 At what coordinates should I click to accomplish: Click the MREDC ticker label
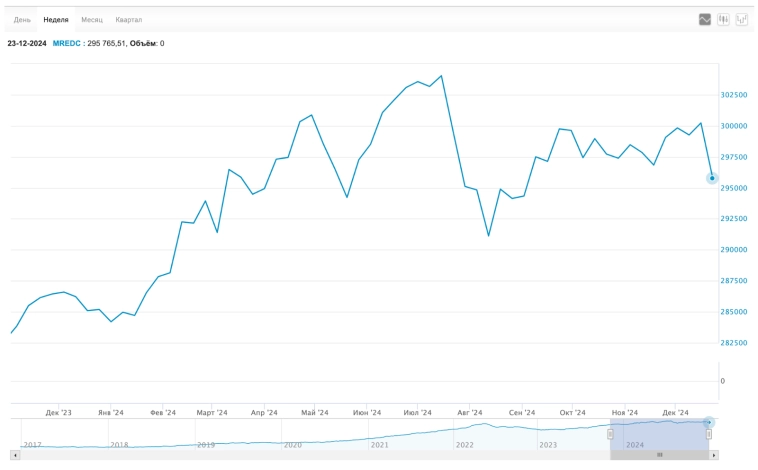[x=66, y=43]
